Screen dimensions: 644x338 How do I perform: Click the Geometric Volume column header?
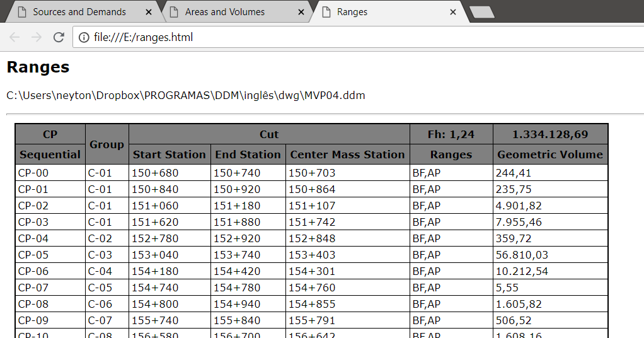click(550, 154)
